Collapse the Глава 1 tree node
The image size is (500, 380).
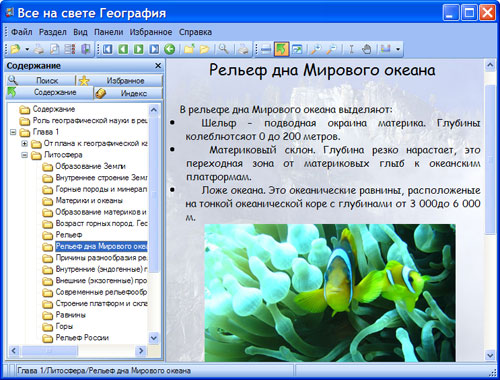pyautogui.click(x=13, y=132)
